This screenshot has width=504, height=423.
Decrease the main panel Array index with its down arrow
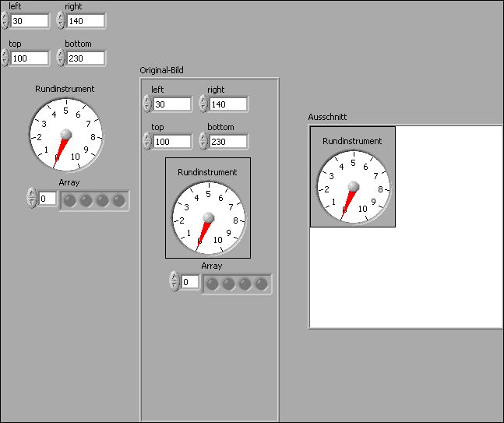point(31,202)
